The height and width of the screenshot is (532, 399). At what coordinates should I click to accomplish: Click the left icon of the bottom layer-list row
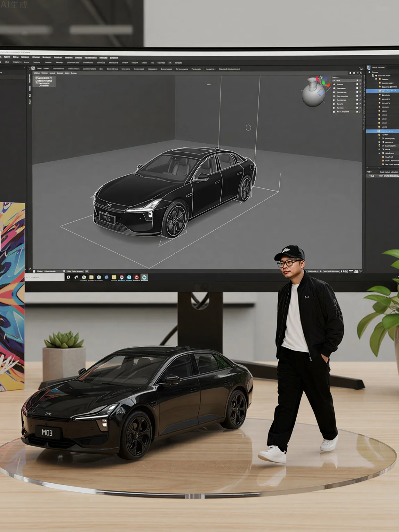334,112
